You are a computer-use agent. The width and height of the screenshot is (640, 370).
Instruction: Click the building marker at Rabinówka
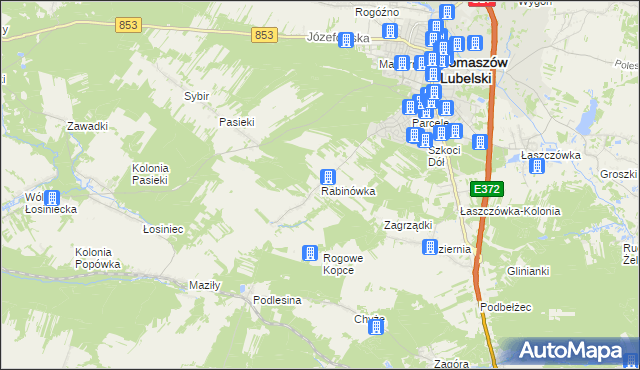coord(328,177)
